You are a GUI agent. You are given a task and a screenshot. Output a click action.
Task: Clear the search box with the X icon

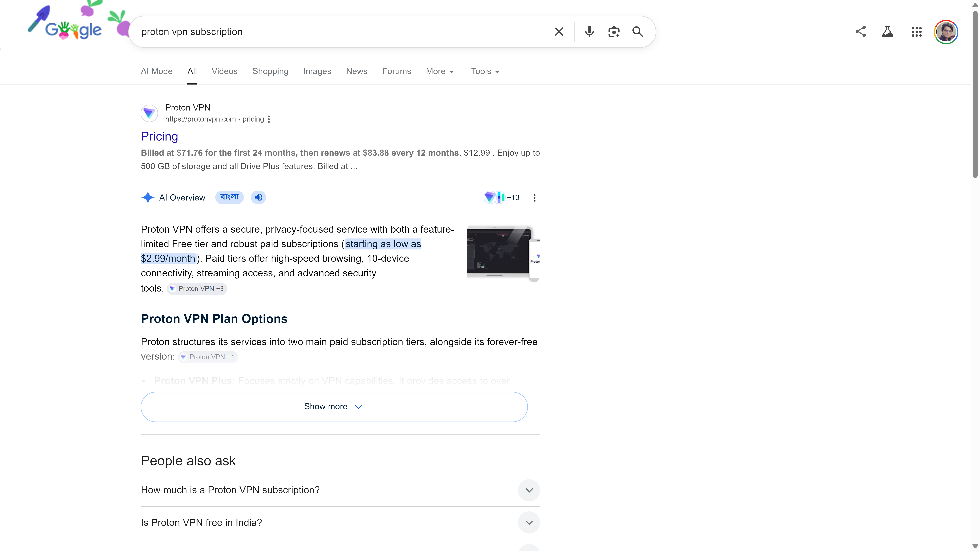tap(559, 32)
